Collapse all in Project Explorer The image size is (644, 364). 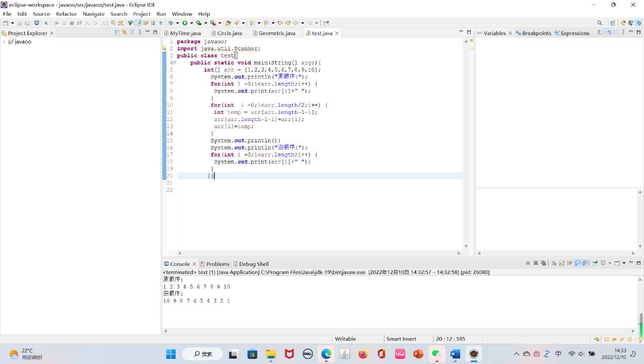coord(117,33)
